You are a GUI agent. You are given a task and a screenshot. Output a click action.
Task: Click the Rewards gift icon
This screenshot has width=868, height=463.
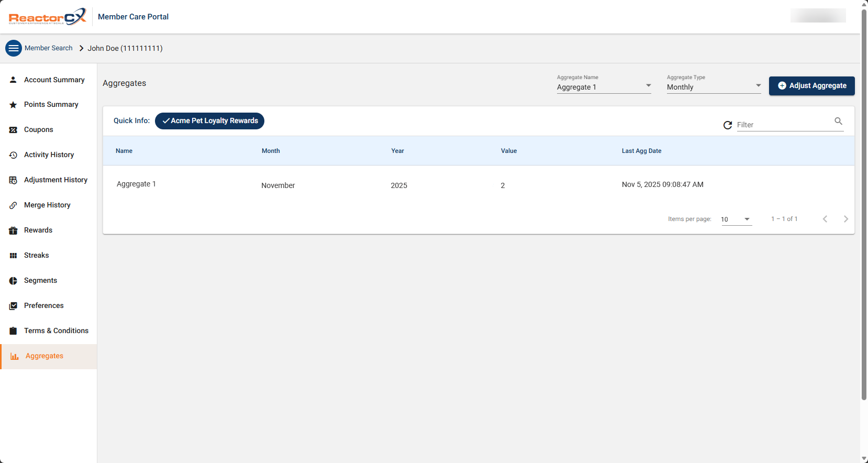click(13, 230)
